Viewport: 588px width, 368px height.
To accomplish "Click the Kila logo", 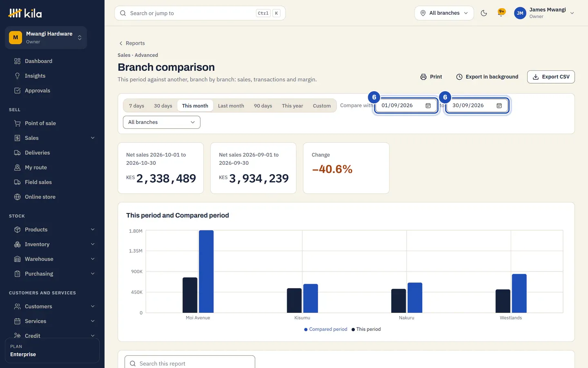I will 25,13.
